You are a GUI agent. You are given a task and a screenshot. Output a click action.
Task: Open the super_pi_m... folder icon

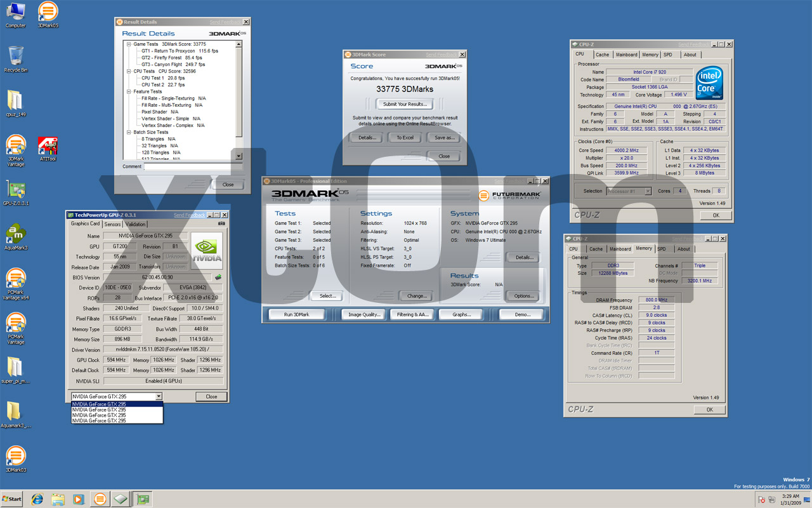[x=15, y=371]
